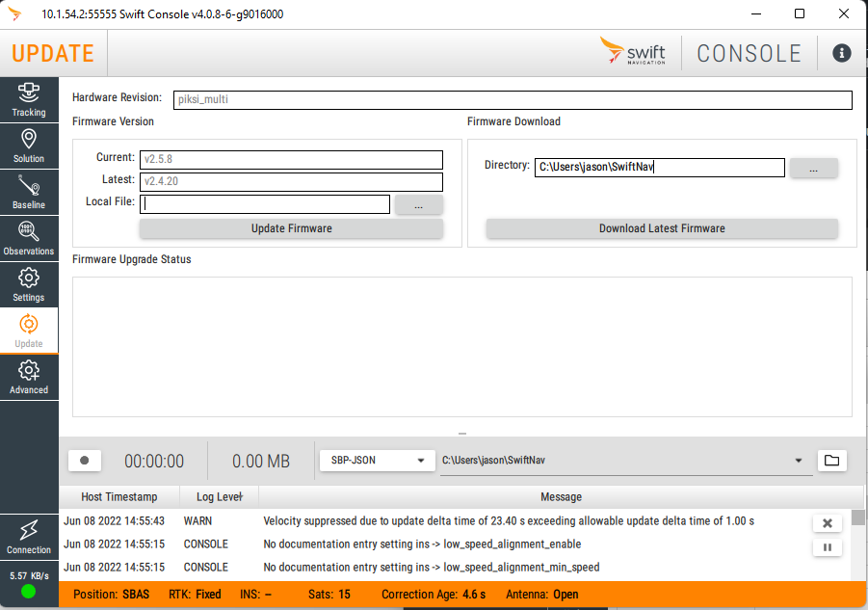
Task: Start logging with the record button
Action: [x=85, y=461]
